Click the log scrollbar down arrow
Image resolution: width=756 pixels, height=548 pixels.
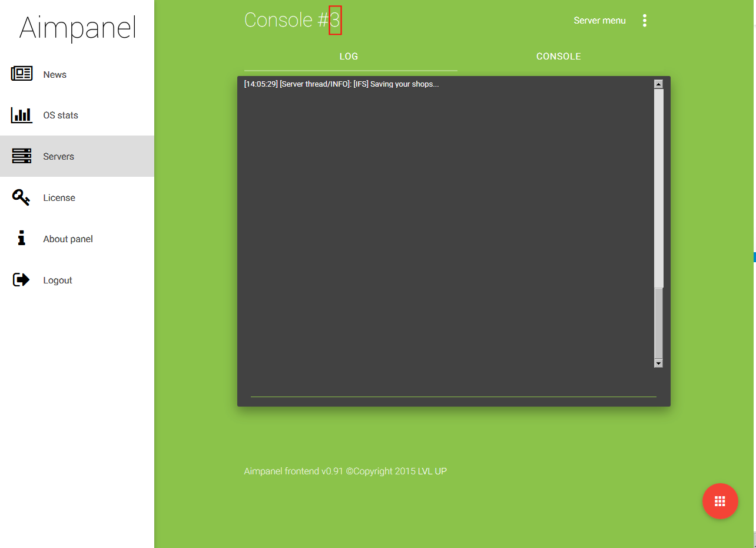(658, 364)
